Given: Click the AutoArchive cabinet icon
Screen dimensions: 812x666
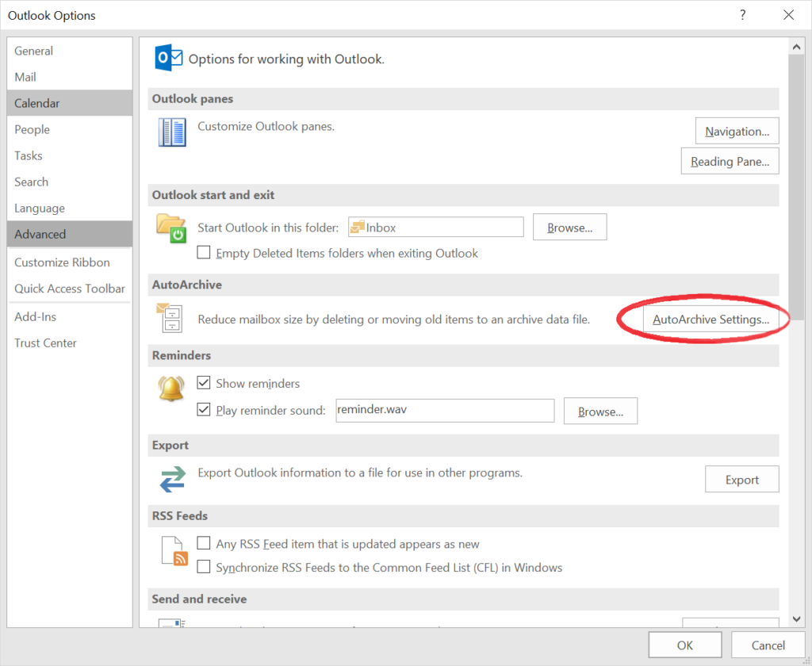Looking at the screenshot, I should 170,317.
